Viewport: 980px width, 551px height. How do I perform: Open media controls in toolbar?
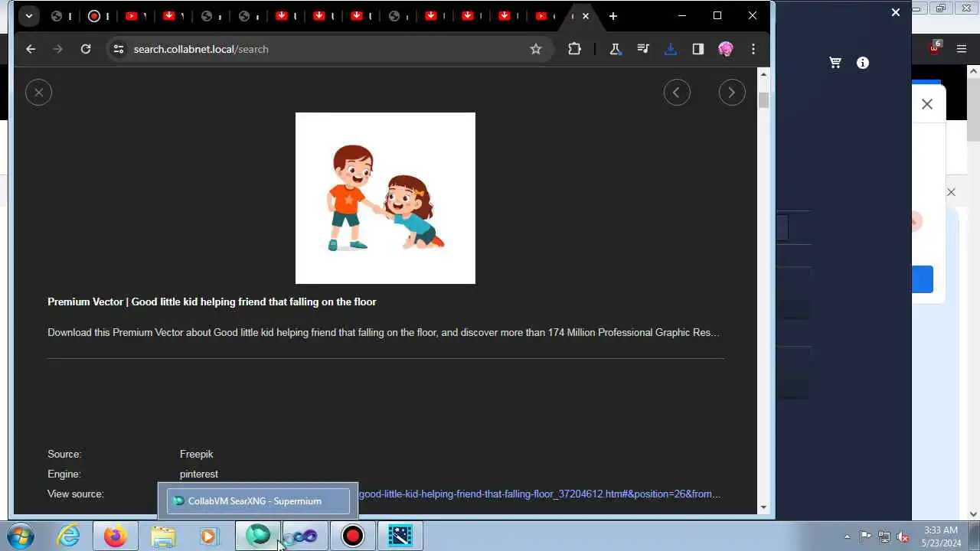[x=643, y=49]
